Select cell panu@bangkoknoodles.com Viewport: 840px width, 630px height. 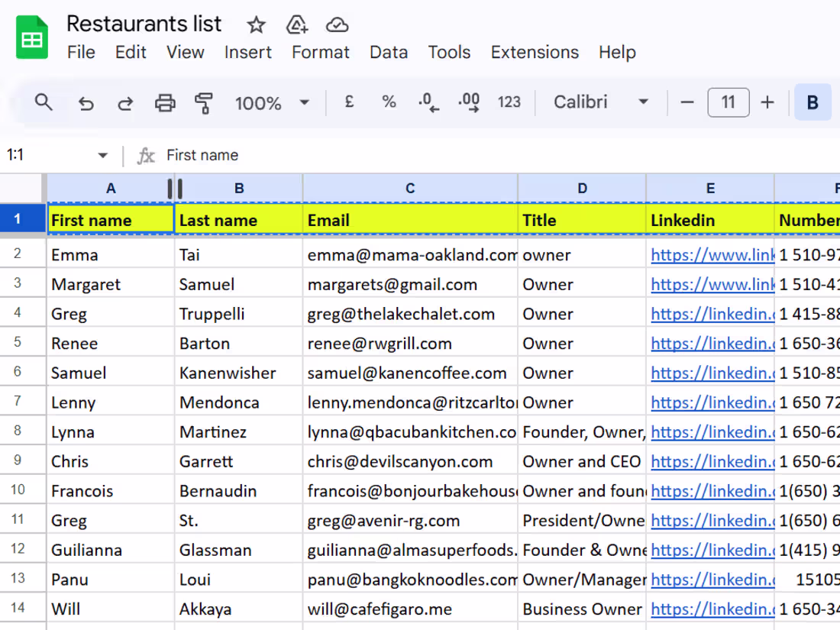tap(410, 580)
